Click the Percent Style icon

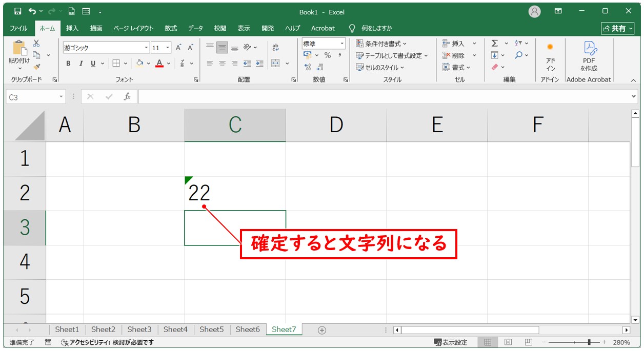click(x=327, y=55)
